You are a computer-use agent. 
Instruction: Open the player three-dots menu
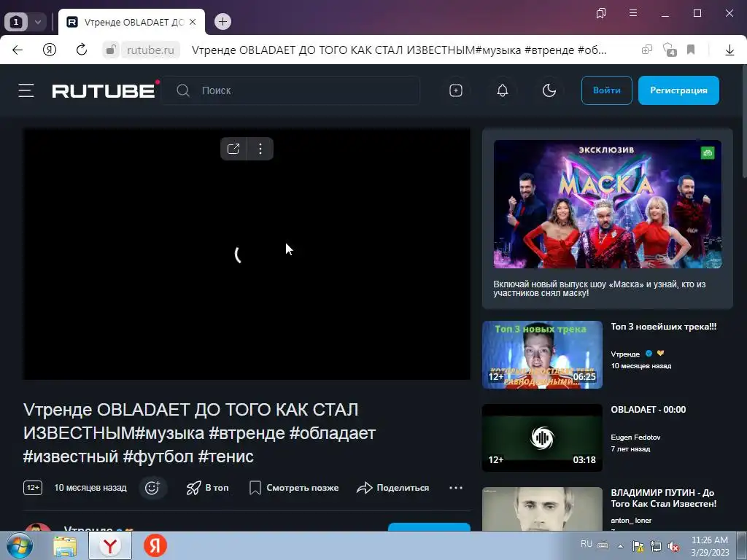260,149
